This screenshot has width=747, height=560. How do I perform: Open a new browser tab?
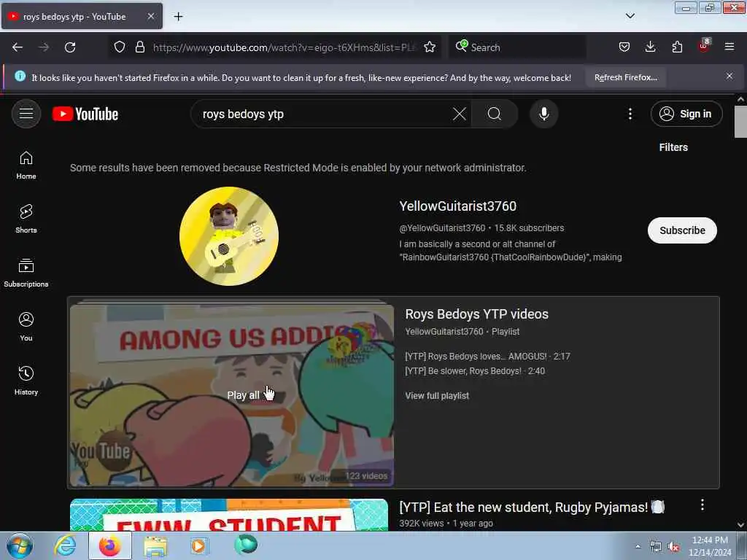click(x=178, y=17)
